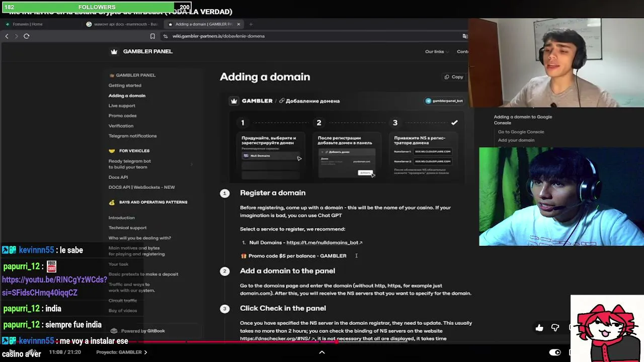644x362 pixels.
Task: Open the gamblerpanel_bot Telegram badge
Action: tap(444, 101)
